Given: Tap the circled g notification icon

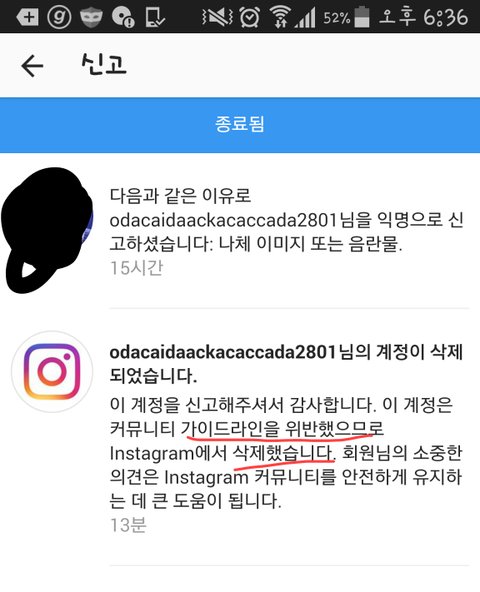Looking at the screenshot, I should (x=59, y=17).
